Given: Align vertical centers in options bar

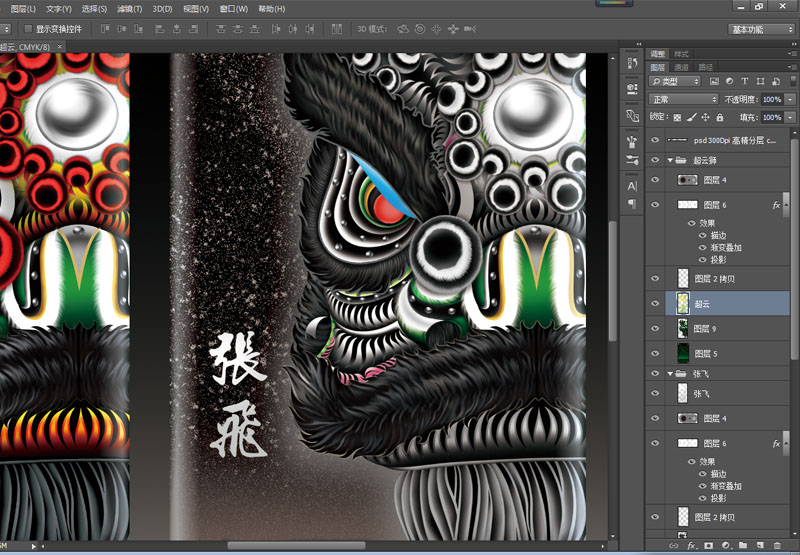Looking at the screenshot, I should [122, 29].
